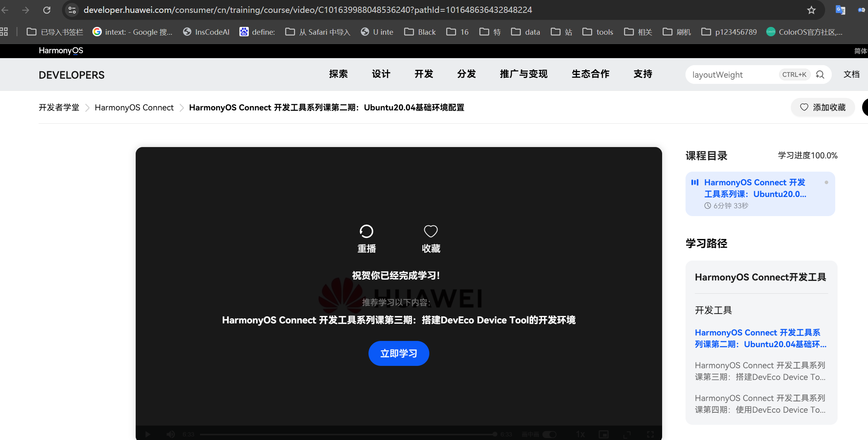This screenshot has height=440, width=868.
Task: Click the volume speaker icon
Action: pyautogui.click(x=171, y=434)
